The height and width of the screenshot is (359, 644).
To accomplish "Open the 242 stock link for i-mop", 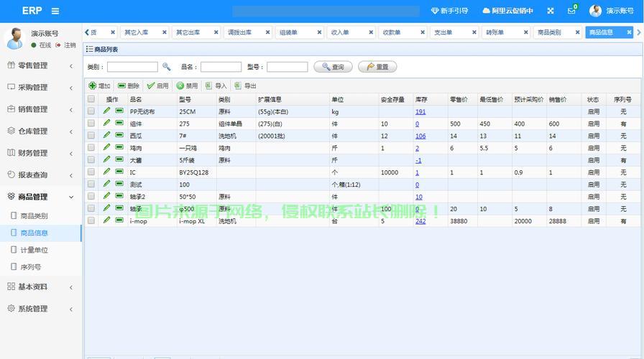I will point(420,221).
